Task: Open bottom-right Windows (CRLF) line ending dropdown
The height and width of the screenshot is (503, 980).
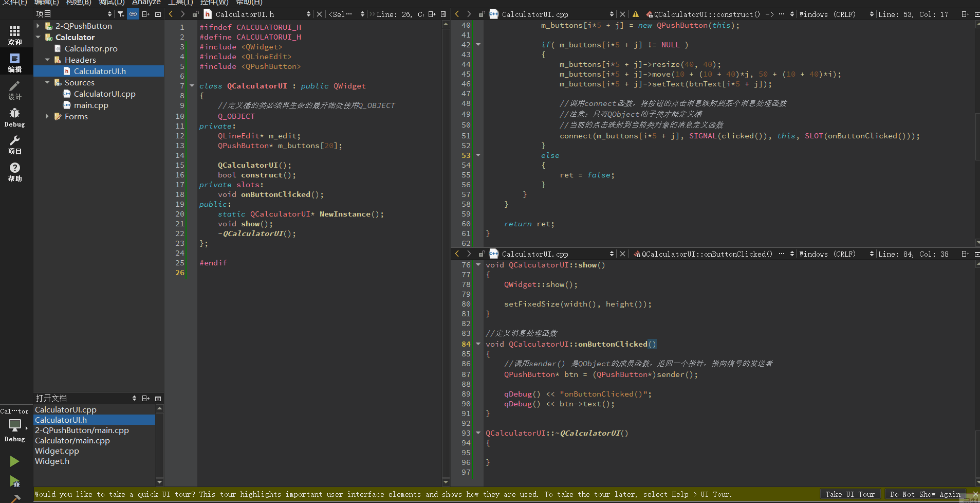Action: [836, 254]
